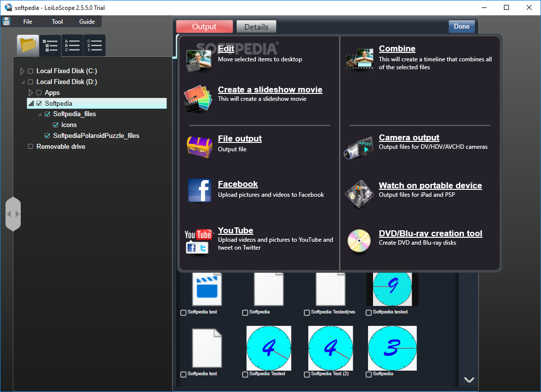The image size is (541, 392).
Task: Select the Softpedia Tested clock thumbnail
Action: tap(269, 348)
